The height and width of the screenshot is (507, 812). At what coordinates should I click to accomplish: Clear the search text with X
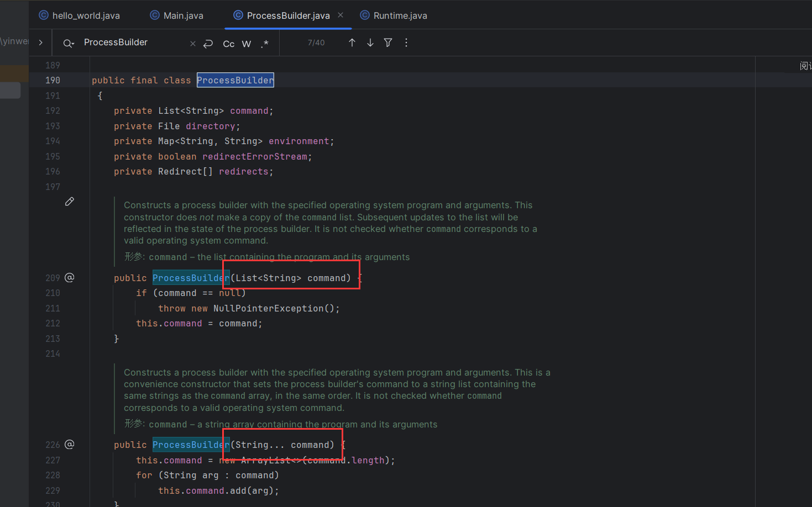[193, 44]
